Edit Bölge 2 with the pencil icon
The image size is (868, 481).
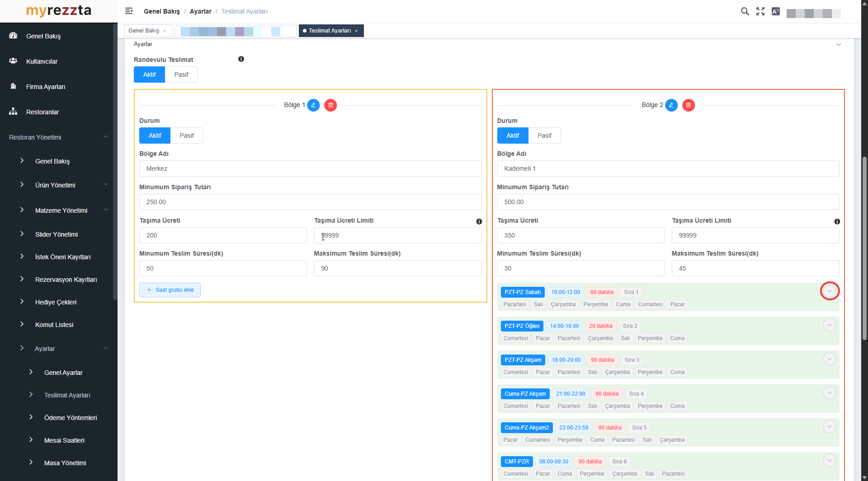pos(671,105)
